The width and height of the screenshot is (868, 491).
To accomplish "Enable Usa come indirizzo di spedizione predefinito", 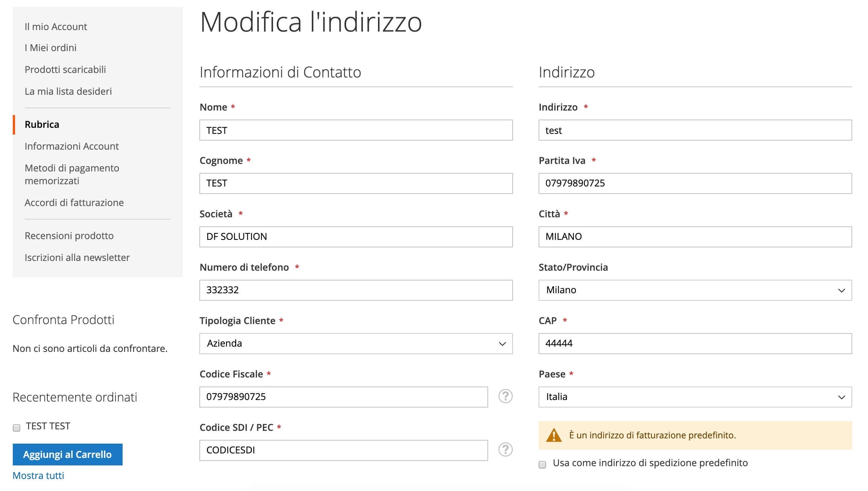I will (x=542, y=464).
